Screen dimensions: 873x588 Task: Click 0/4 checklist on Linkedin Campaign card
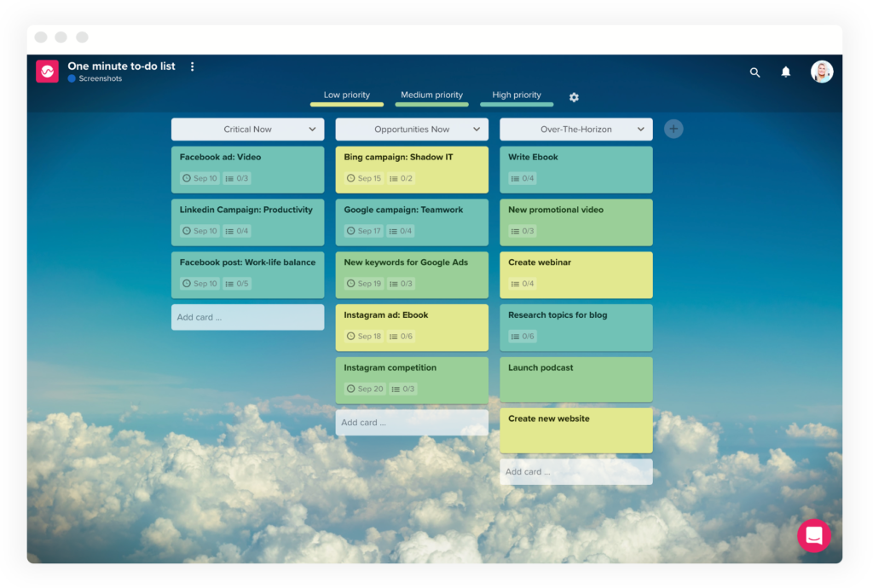coord(237,231)
